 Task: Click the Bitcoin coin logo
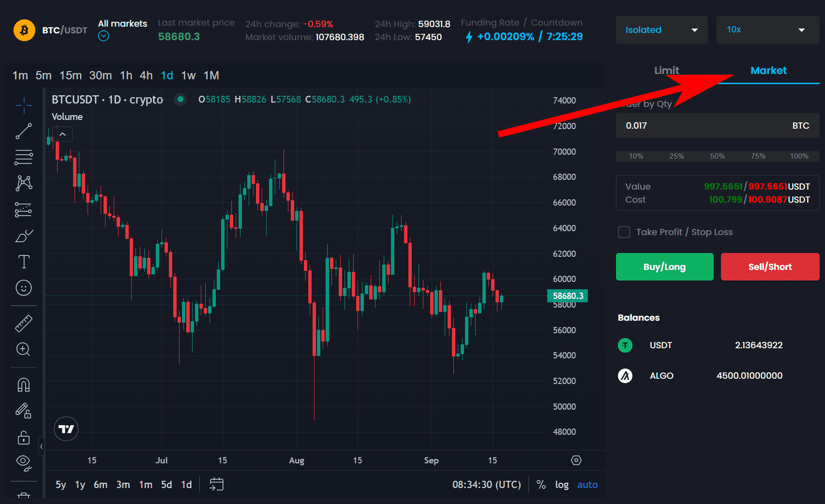click(x=24, y=30)
